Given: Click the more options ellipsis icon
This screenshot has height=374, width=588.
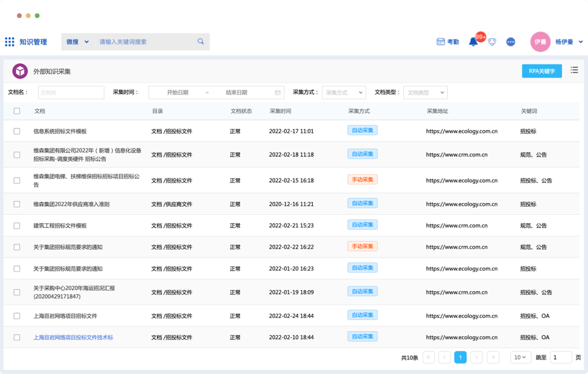Looking at the screenshot, I should (x=511, y=42).
